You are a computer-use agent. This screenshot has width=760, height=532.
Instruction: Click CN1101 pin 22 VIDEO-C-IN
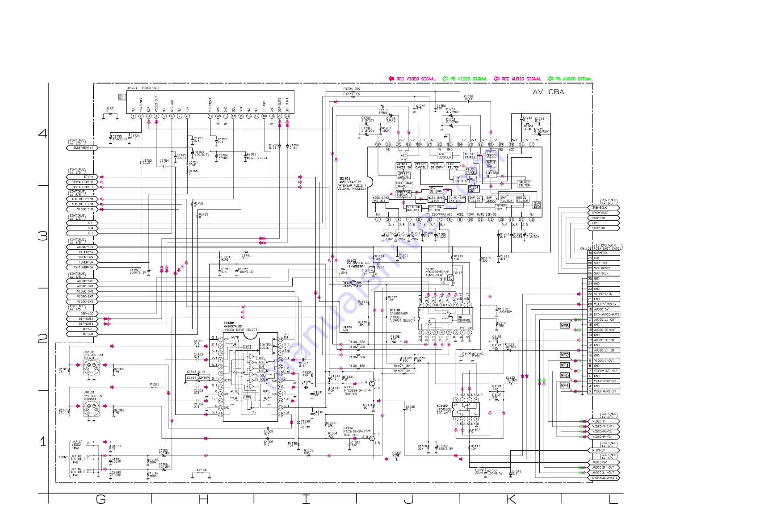tap(603, 294)
